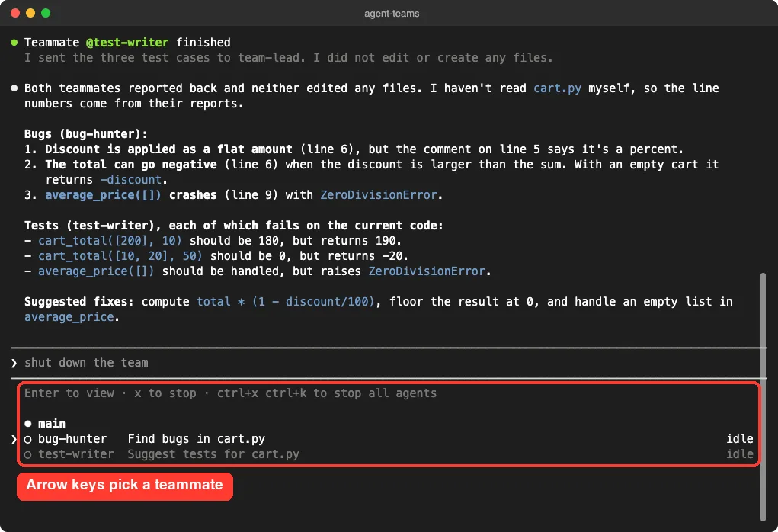This screenshot has height=532, width=778.
Task: Click 'ZeroDivisionError' in the tests list
Action: (x=427, y=271)
